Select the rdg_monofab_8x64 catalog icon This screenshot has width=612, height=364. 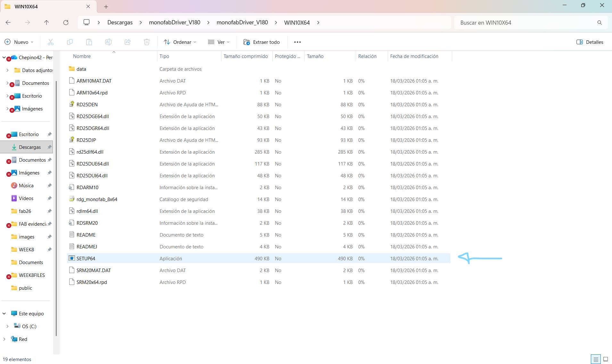72,199
